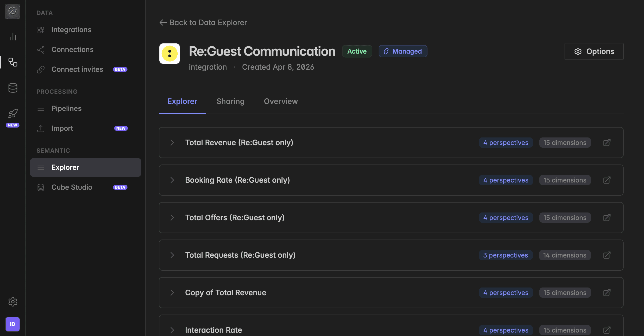Screen dimensions: 644x336
Task: Open the rocket icon marked NEW
Action: (13, 114)
